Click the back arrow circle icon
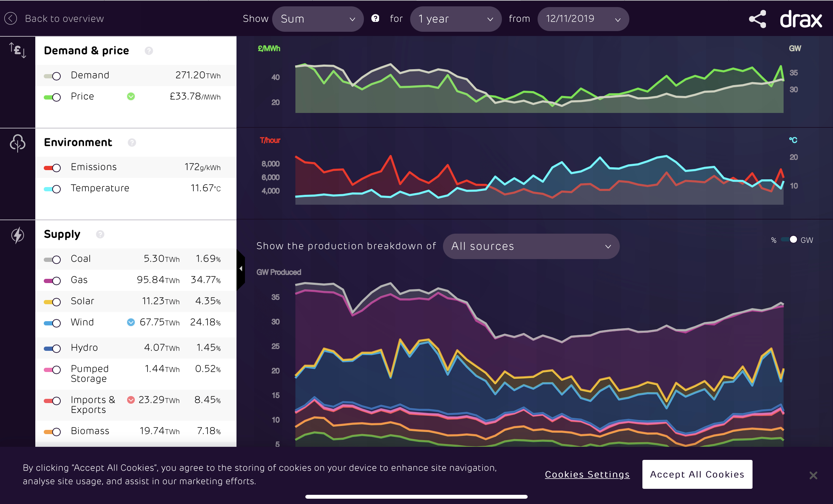The height and width of the screenshot is (504, 833). pos(11,18)
